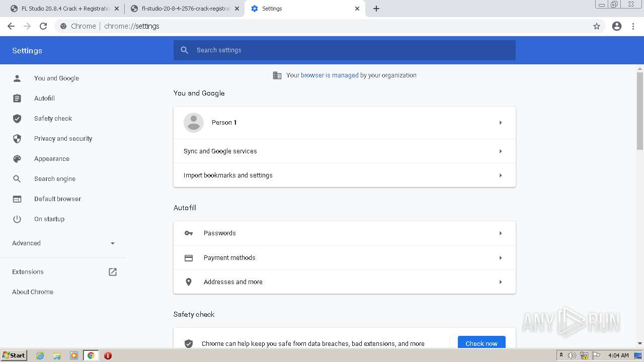This screenshot has height=362, width=644.
Task: Go to On startup in the sidebar
Action: [x=49, y=219]
